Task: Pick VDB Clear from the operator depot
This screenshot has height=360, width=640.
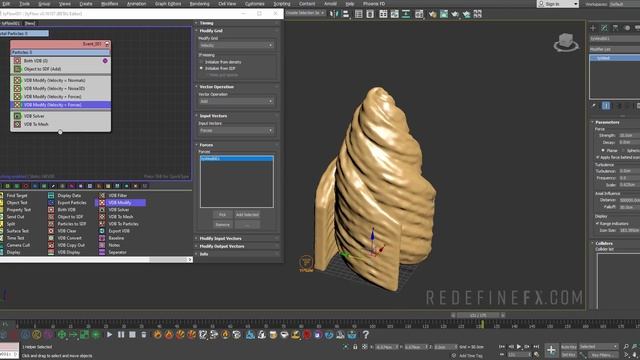Action: [x=62, y=231]
